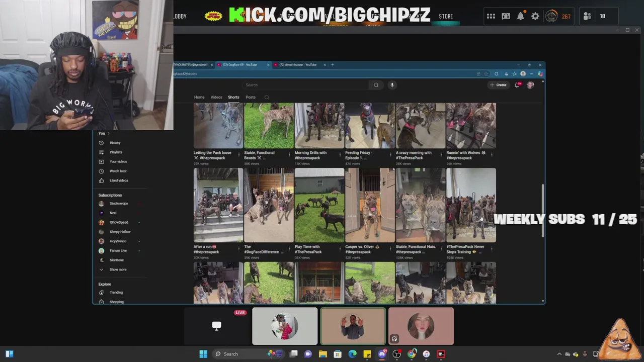Open options for Casper vs. Oliver short
644x362 pixels.
390,248
